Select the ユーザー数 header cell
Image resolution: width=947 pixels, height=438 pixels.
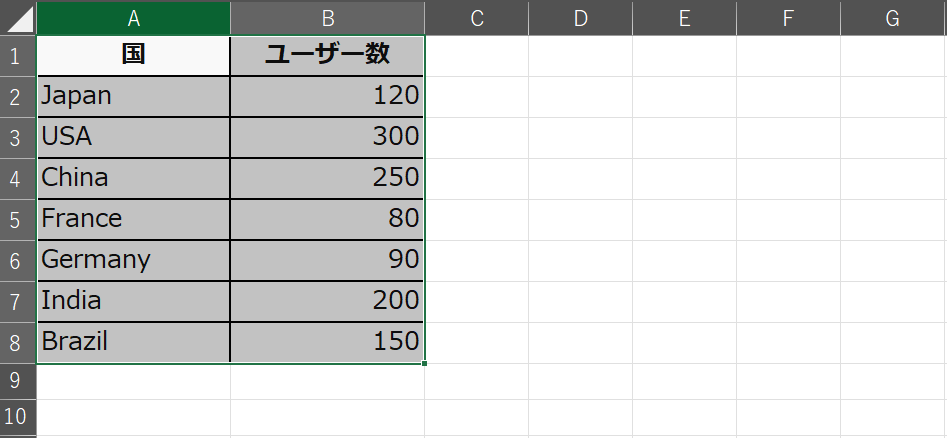point(327,56)
